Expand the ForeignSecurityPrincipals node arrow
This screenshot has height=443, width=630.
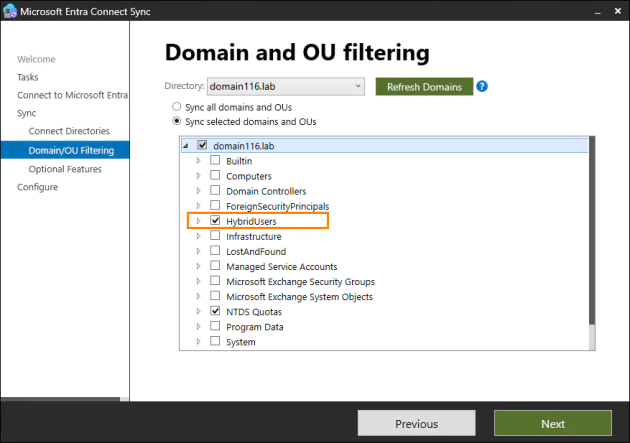click(198, 206)
